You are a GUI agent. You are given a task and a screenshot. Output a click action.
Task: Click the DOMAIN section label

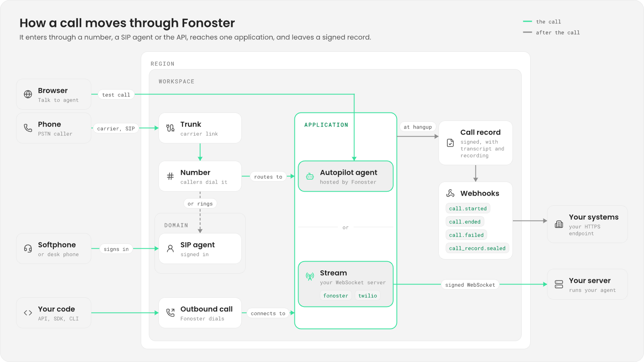[176, 225]
